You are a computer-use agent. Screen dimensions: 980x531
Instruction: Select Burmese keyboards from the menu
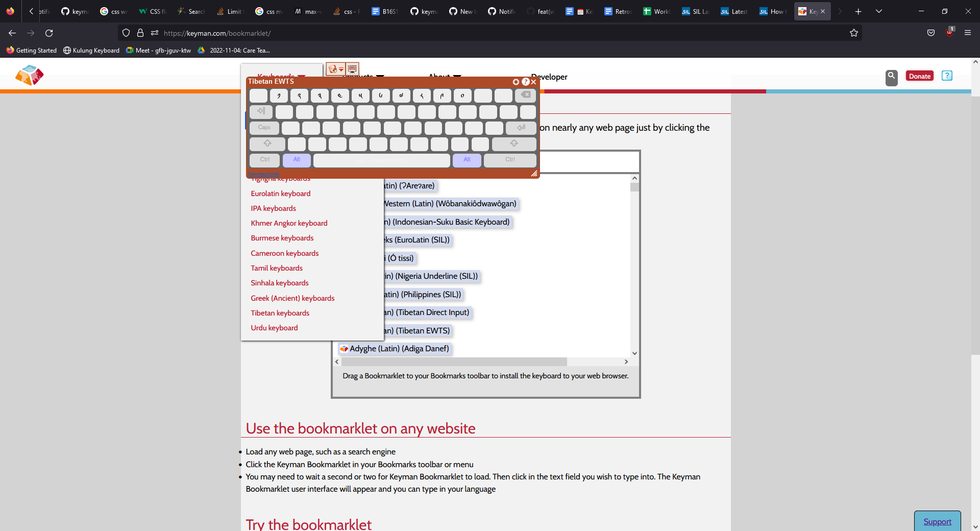[282, 238]
